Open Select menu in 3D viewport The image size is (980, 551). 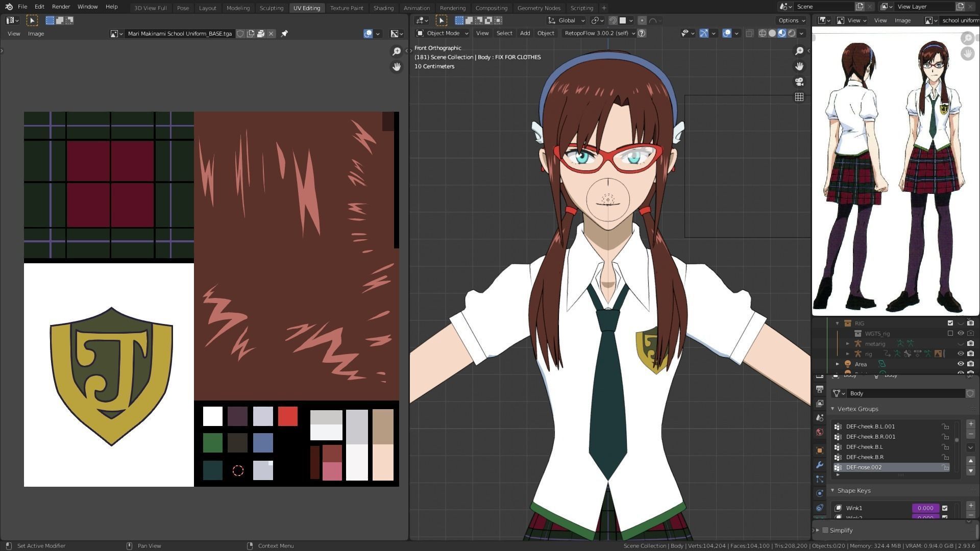point(504,33)
